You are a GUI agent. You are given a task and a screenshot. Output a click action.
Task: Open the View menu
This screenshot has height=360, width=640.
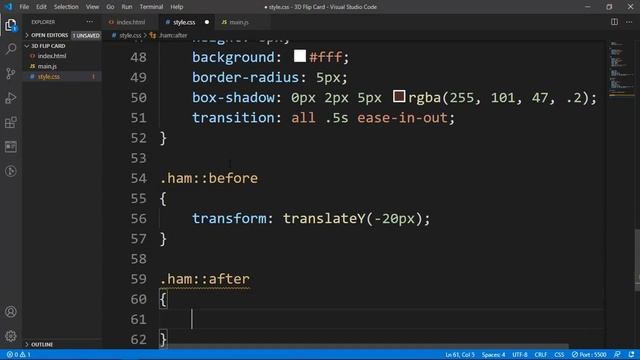click(x=92, y=7)
